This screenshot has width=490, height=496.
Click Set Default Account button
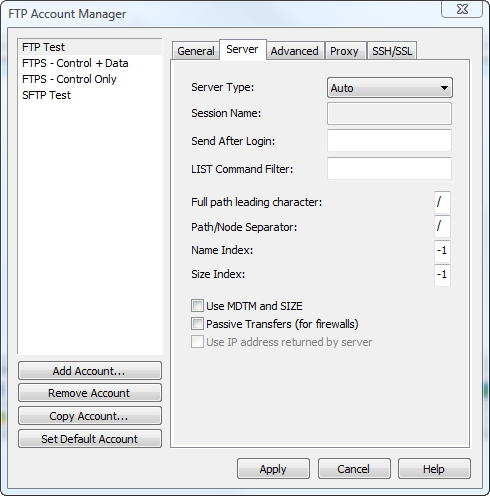click(90, 439)
